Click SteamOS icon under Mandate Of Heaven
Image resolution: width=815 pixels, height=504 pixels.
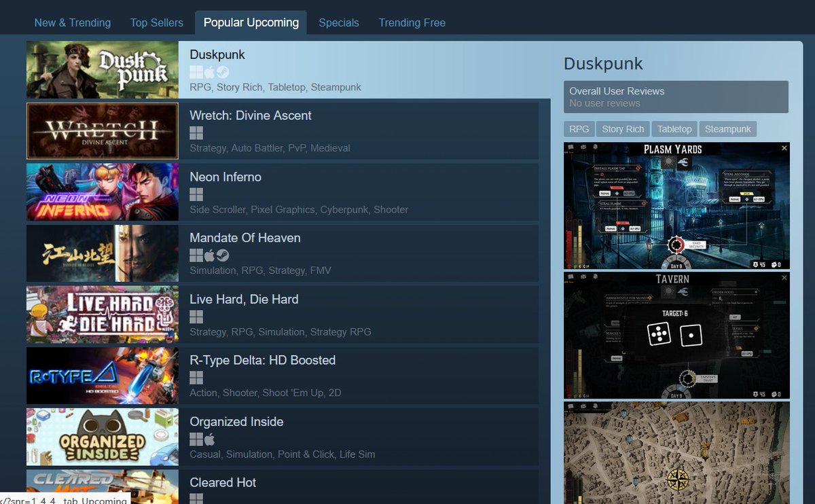pos(223,255)
